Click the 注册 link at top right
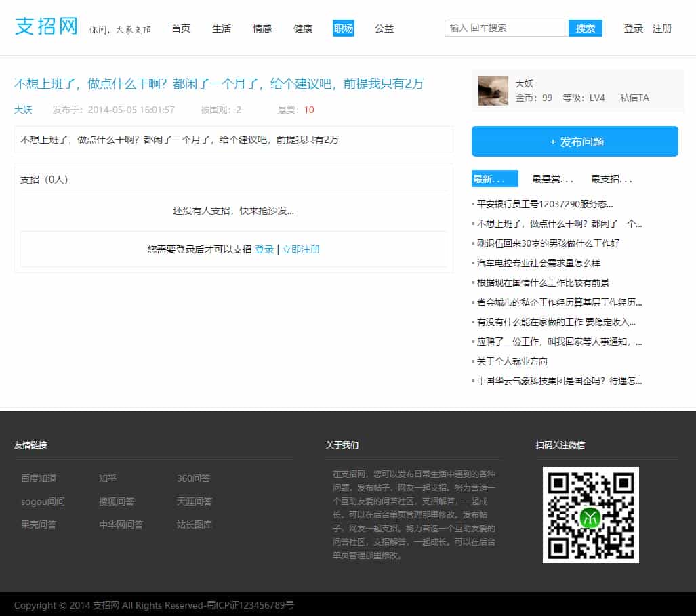This screenshot has height=616, width=696. coord(661,28)
